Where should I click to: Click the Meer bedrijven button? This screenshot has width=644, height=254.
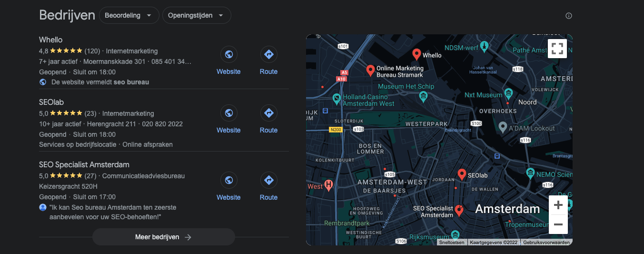(x=164, y=237)
